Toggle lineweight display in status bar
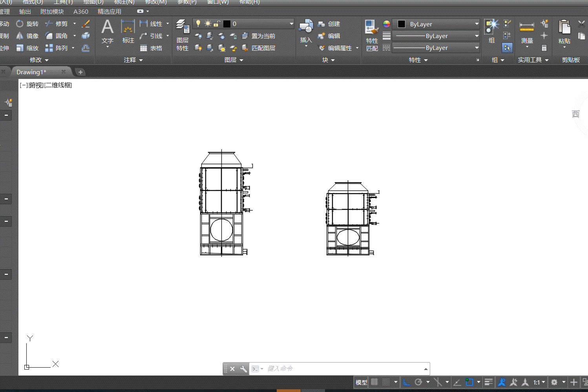 [489, 382]
